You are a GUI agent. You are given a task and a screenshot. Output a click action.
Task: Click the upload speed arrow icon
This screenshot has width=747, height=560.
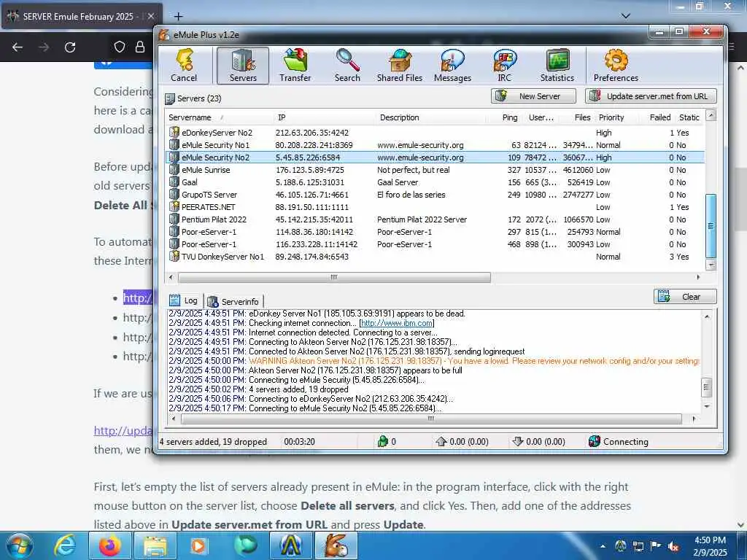(441, 441)
